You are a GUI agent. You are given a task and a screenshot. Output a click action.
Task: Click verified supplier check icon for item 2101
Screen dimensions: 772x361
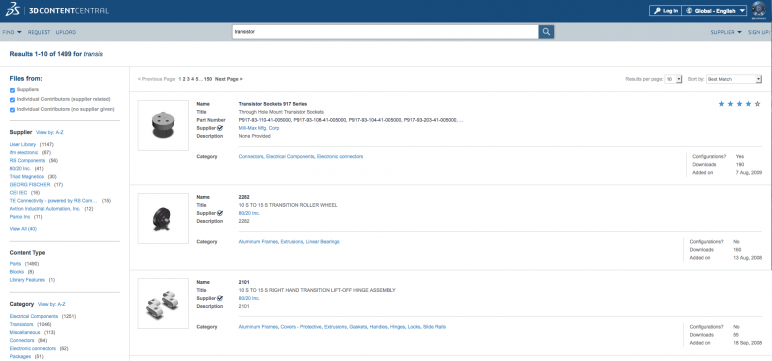tap(220, 298)
